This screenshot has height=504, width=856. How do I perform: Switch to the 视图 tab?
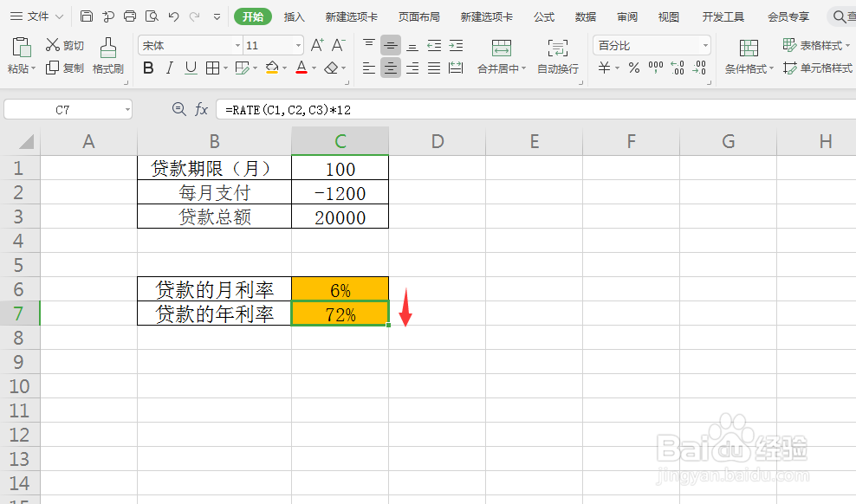click(x=668, y=17)
